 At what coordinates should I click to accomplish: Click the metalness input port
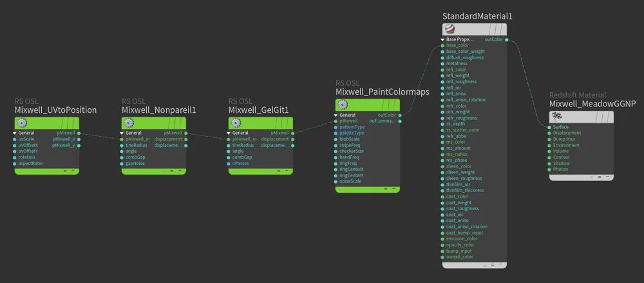[442, 63]
